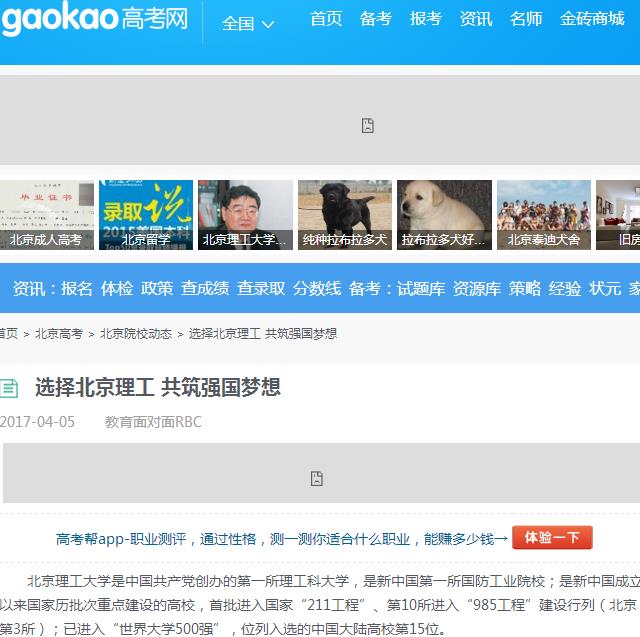This screenshot has height=637, width=640.
Task: Click the 北京高考 breadcrumb link
Action: tap(59, 334)
